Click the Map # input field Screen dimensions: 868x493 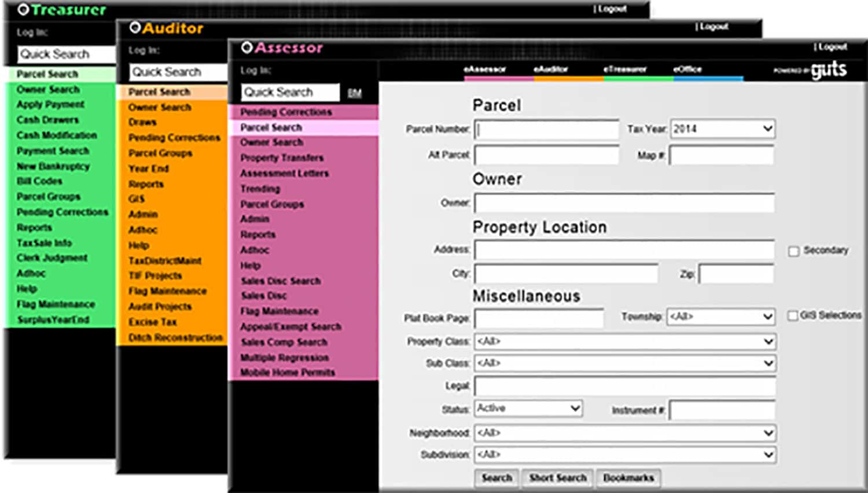(x=722, y=155)
